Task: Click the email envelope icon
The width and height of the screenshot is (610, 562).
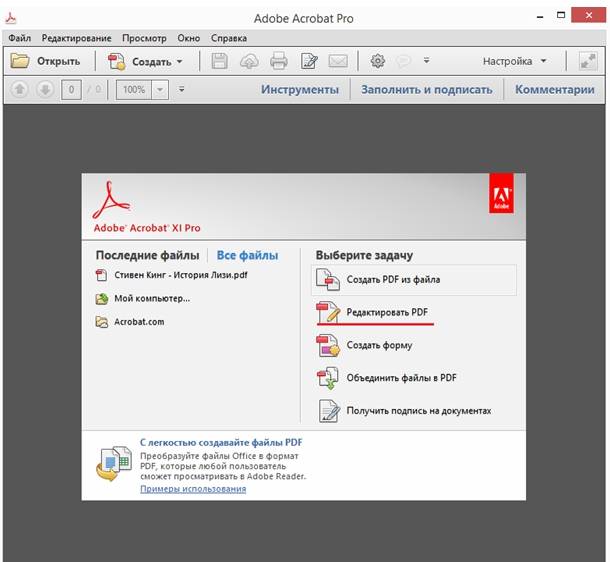Action: click(x=338, y=61)
